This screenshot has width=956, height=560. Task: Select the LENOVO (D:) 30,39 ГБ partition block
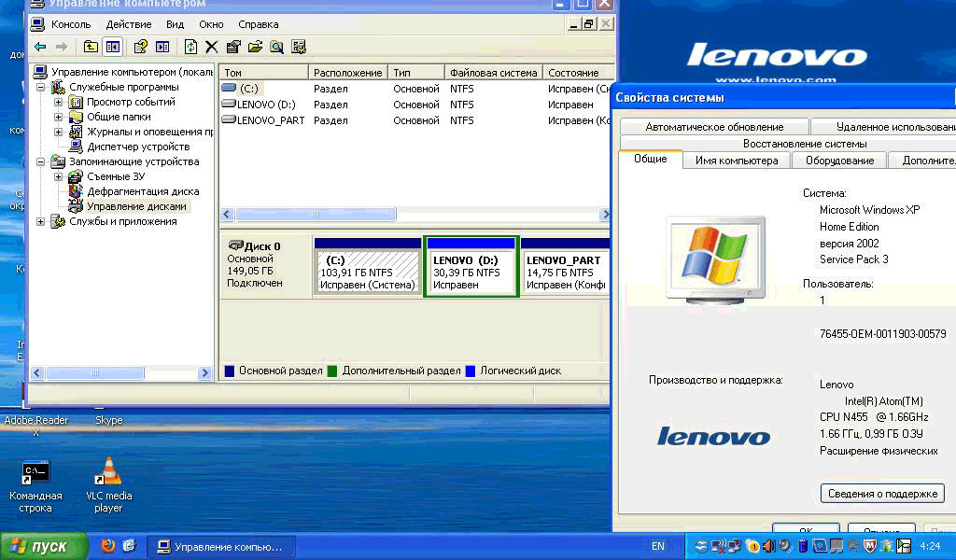point(471,267)
